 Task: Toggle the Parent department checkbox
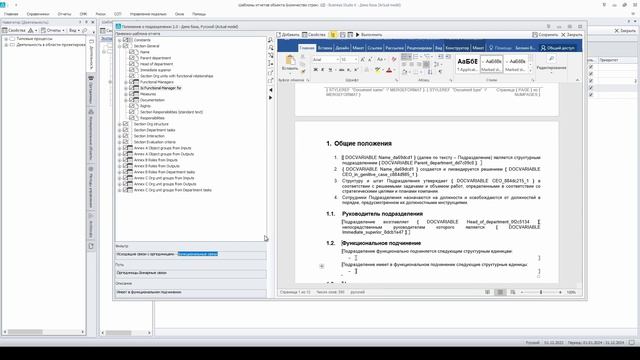[x=131, y=58]
